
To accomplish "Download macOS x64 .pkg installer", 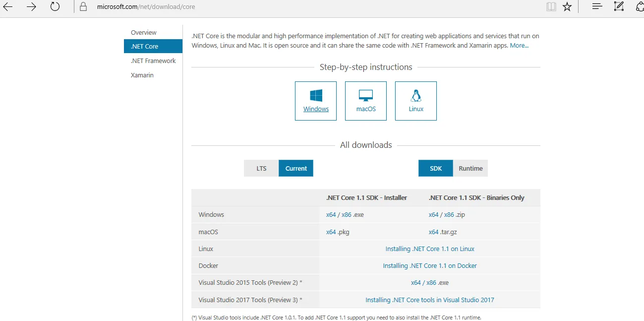I will (331, 232).
